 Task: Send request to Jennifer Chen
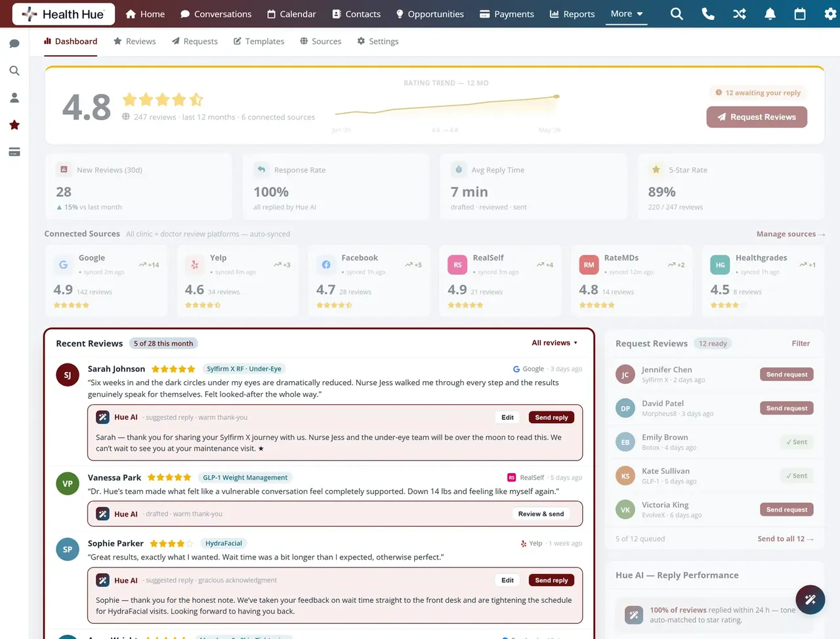787,375
